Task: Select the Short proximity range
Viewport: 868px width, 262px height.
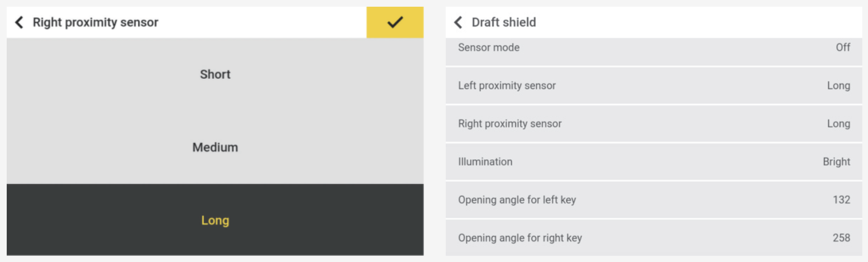Action: click(215, 74)
